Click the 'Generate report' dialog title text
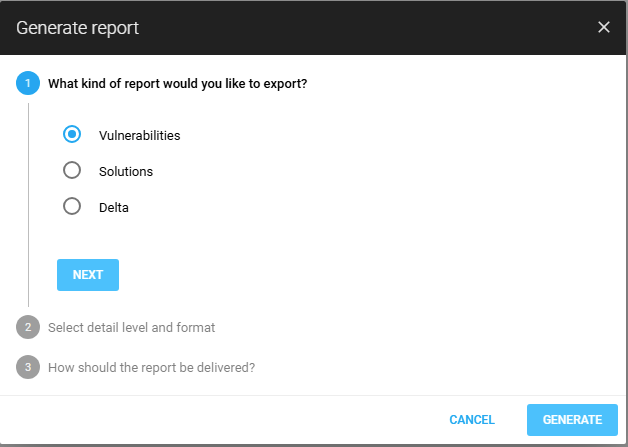This screenshot has width=628, height=447. (77, 28)
